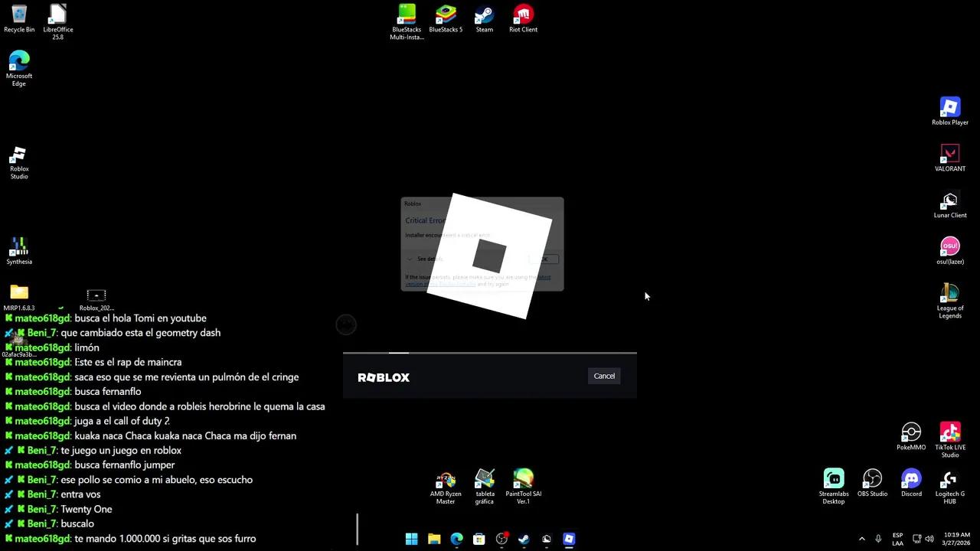Open the ESP LAA language switcher
The height and width of the screenshot is (551, 980).
[897, 539]
